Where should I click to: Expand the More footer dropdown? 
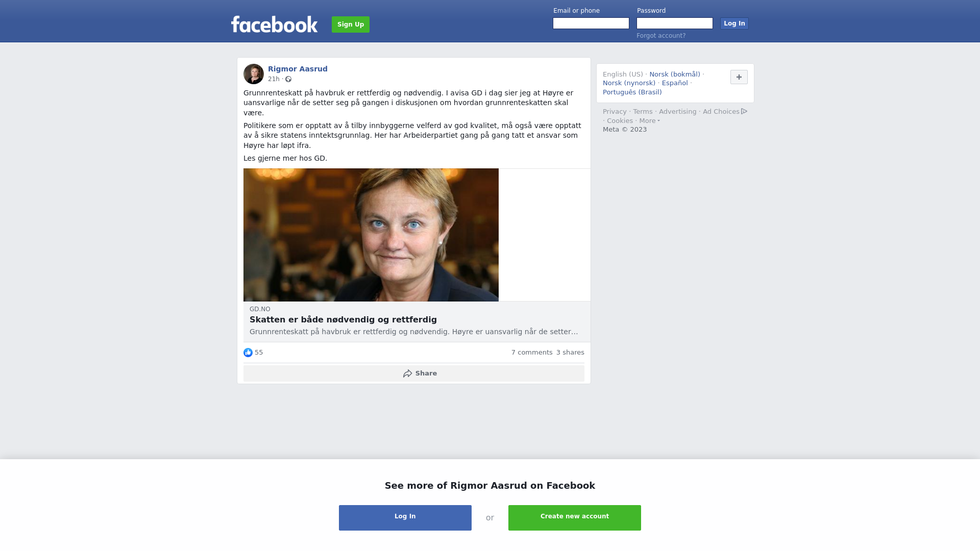pyautogui.click(x=649, y=121)
